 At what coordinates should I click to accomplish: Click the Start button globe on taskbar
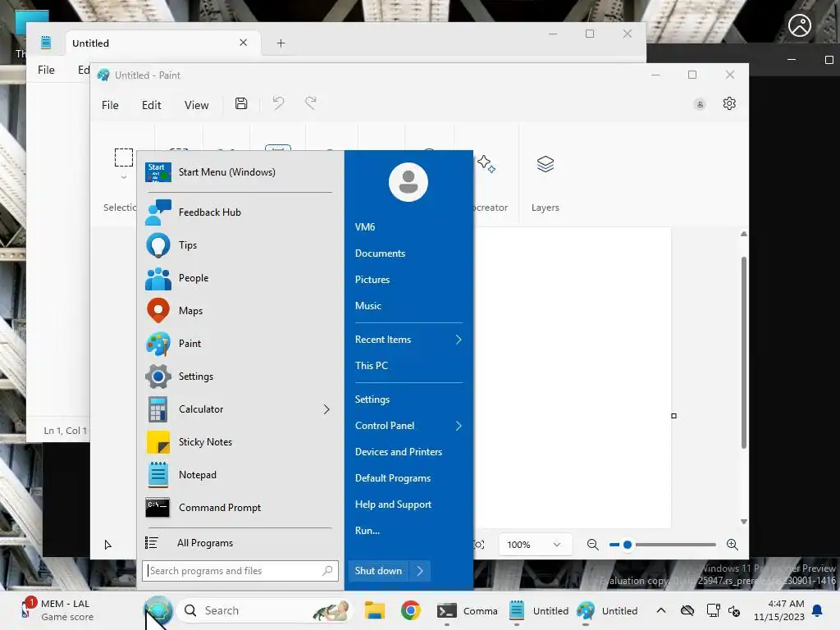tap(158, 610)
